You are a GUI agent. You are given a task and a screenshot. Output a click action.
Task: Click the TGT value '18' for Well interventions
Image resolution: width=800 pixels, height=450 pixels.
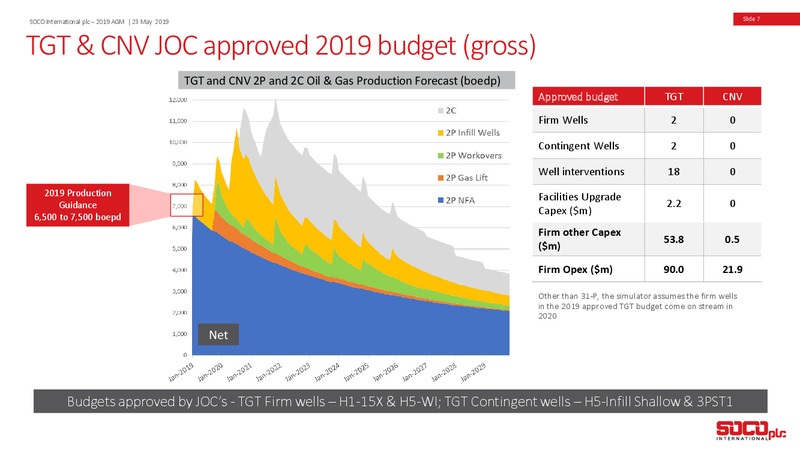pyautogui.click(x=673, y=172)
